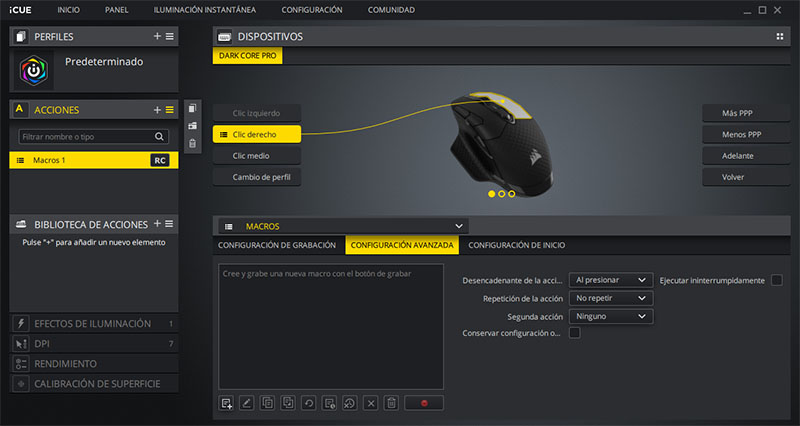Select the second mouse view dot
This screenshot has height=426, width=800.
502,194
